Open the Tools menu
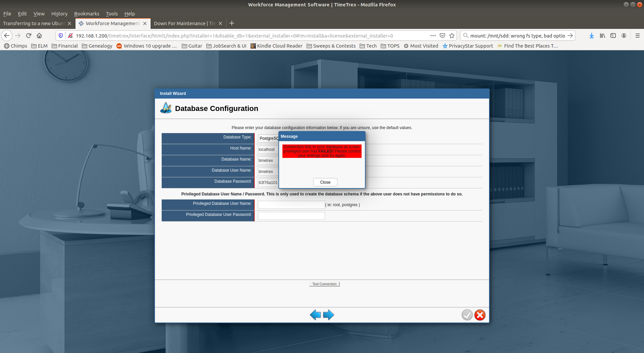This screenshot has height=353, width=644. point(112,14)
